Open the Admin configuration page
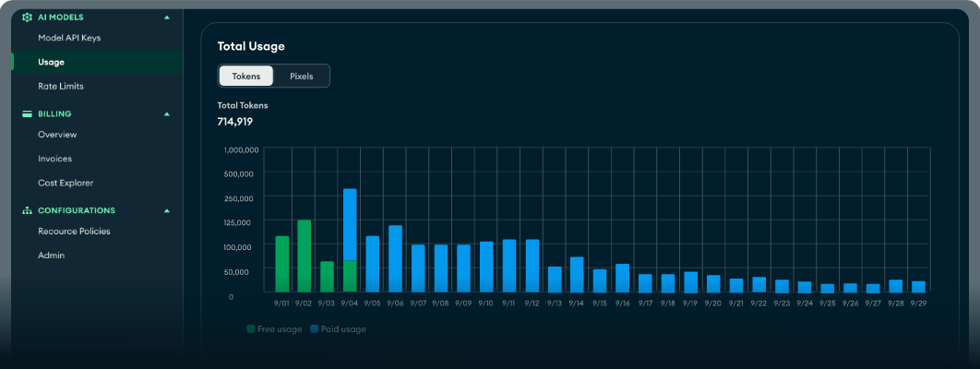Image resolution: width=980 pixels, height=369 pixels. [51, 255]
